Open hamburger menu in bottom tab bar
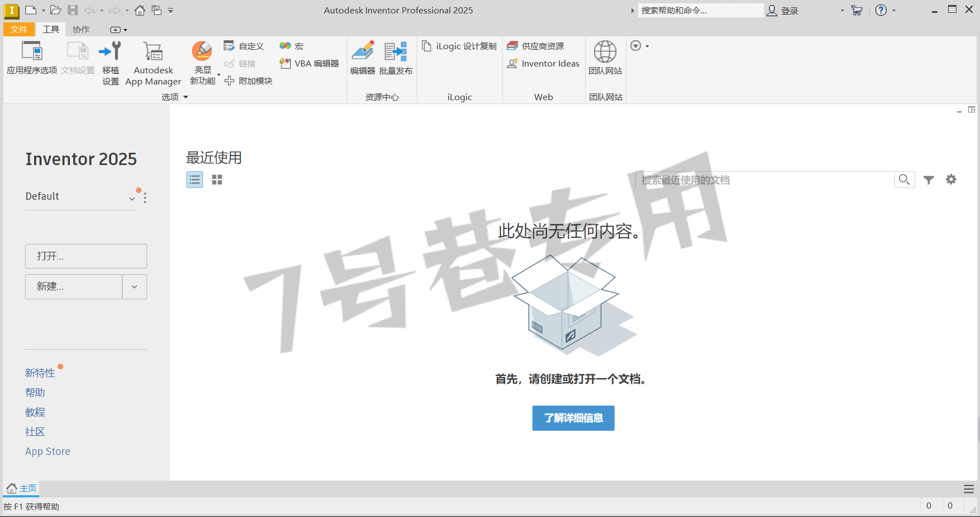Viewport: 980px width, 517px height. point(969,489)
